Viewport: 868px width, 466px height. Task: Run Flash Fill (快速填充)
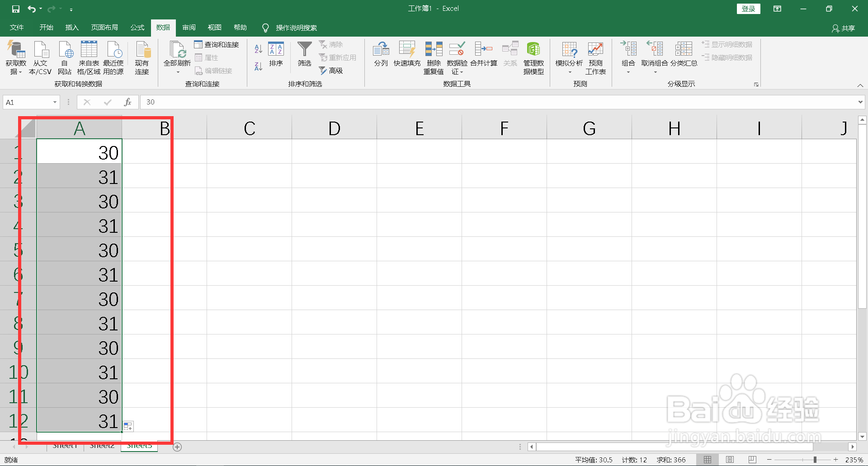pyautogui.click(x=407, y=54)
